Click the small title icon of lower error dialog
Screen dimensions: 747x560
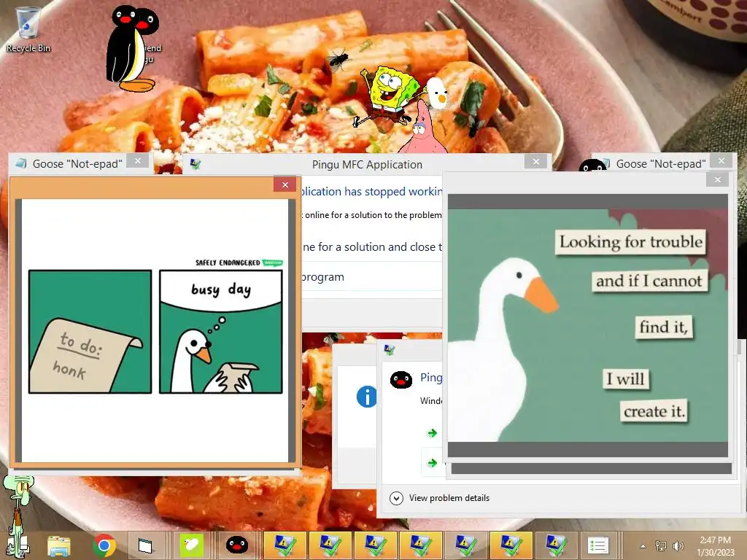coord(390,350)
